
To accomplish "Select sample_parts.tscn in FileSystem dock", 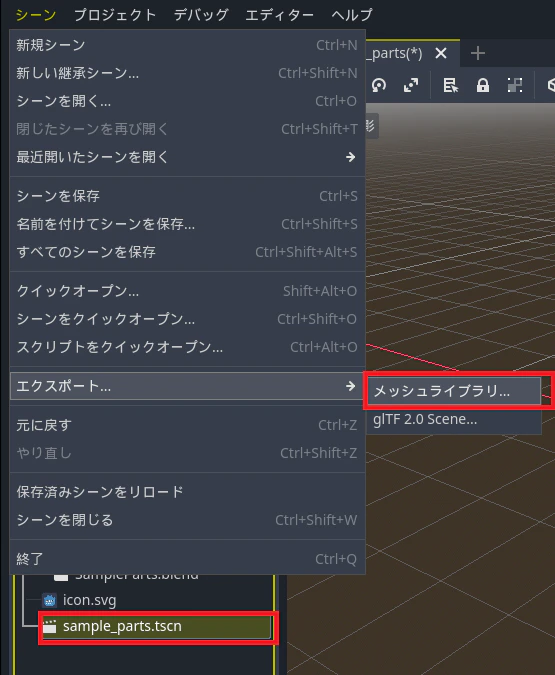I will pyautogui.click(x=157, y=626).
